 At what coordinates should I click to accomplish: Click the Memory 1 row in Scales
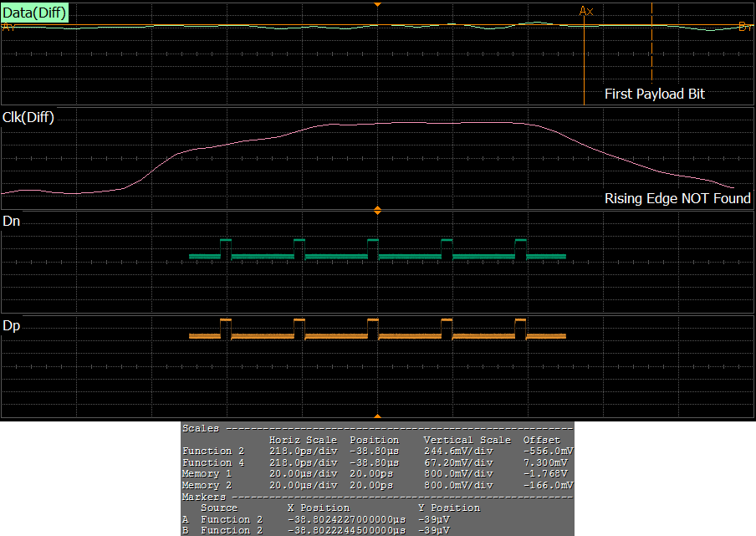[377, 474]
